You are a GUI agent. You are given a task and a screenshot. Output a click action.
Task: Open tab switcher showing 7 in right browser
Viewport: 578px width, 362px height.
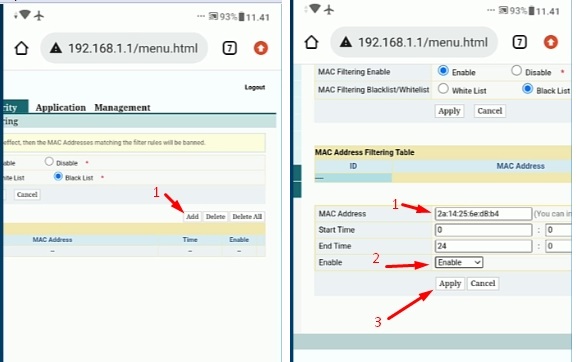(x=519, y=42)
